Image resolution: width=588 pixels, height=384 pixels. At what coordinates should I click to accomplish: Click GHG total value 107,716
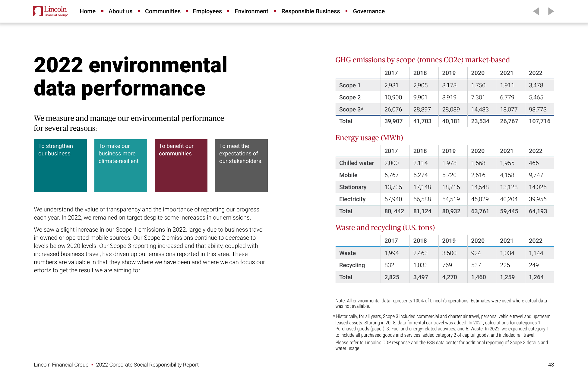[539, 121]
